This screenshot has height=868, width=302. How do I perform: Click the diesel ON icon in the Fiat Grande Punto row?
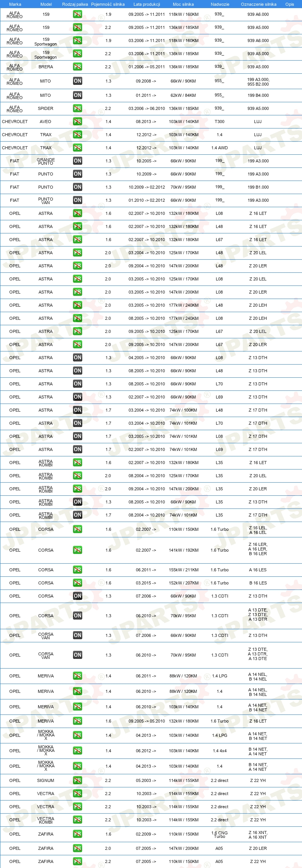tap(77, 161)
